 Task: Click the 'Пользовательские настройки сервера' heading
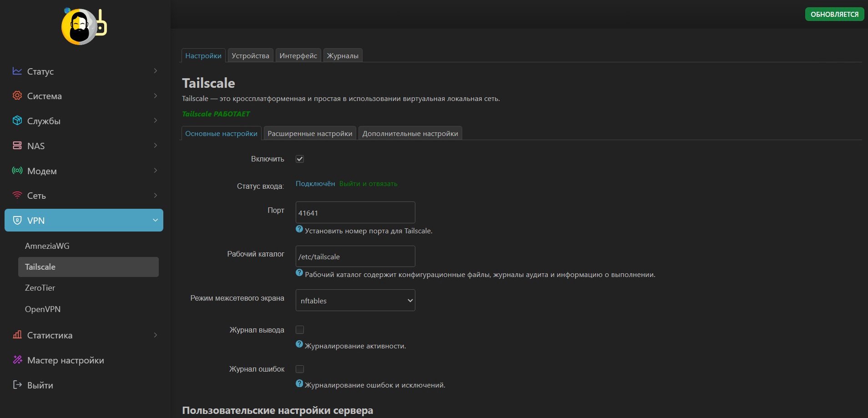point(278,410)
